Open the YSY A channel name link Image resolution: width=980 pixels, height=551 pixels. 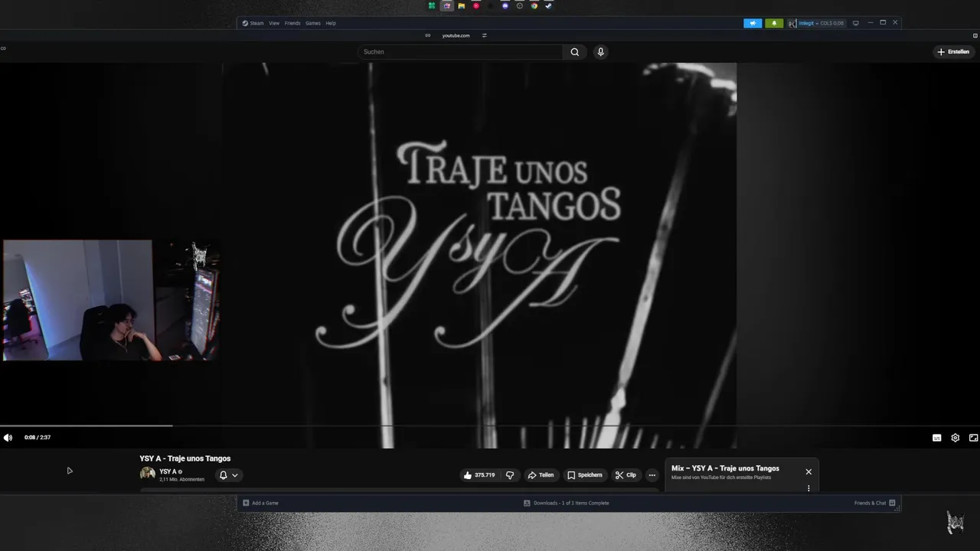168,471
